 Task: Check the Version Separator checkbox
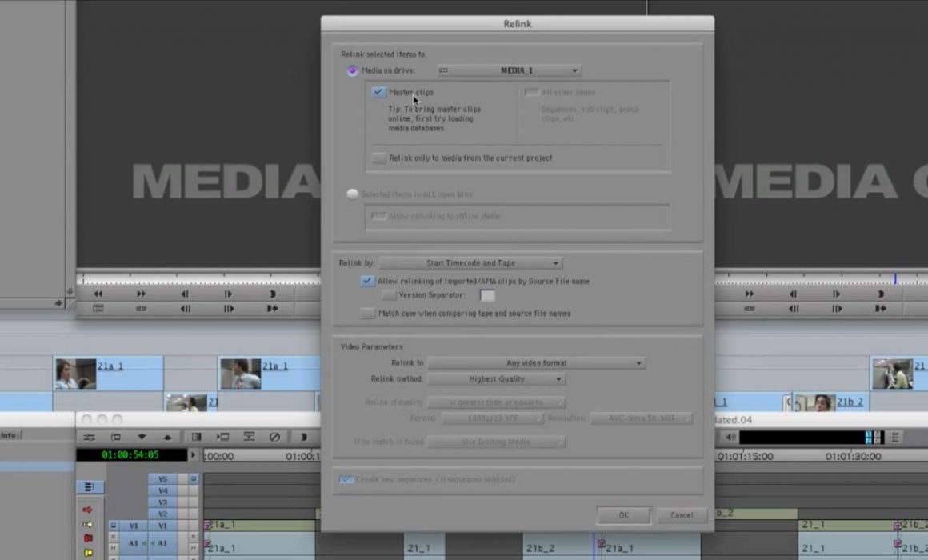(x=389, y=294)
